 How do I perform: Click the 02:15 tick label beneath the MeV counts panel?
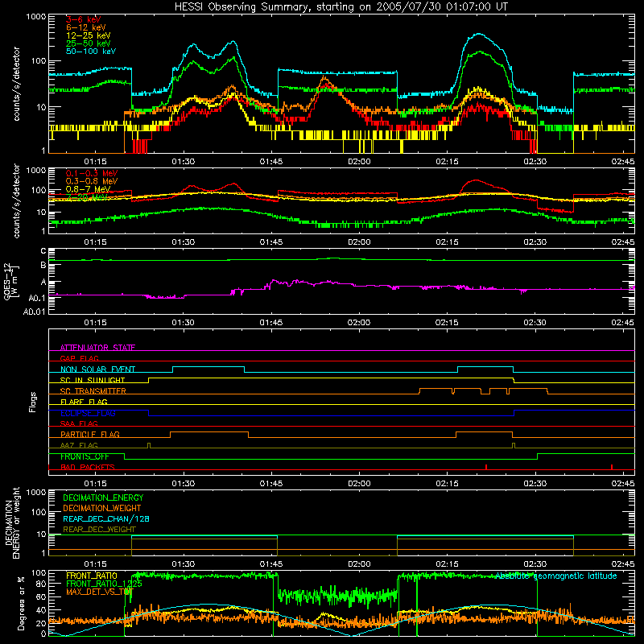tap(447, 242)
